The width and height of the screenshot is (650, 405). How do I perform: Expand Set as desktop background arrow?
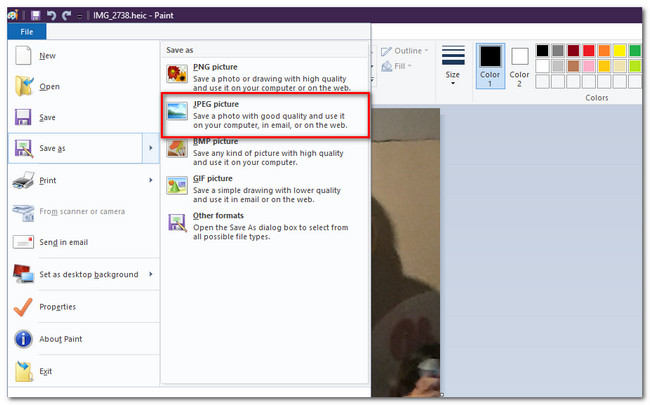(151, 274)
